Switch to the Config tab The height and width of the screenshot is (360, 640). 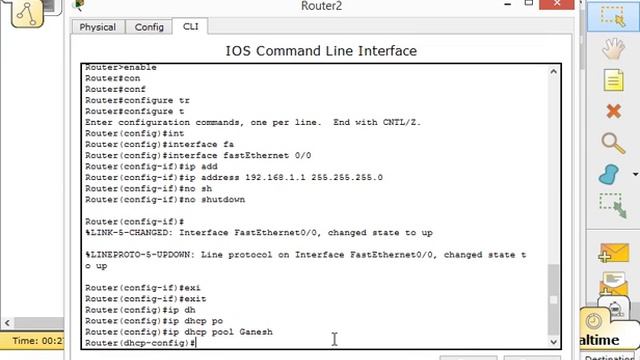coord(149,27)
